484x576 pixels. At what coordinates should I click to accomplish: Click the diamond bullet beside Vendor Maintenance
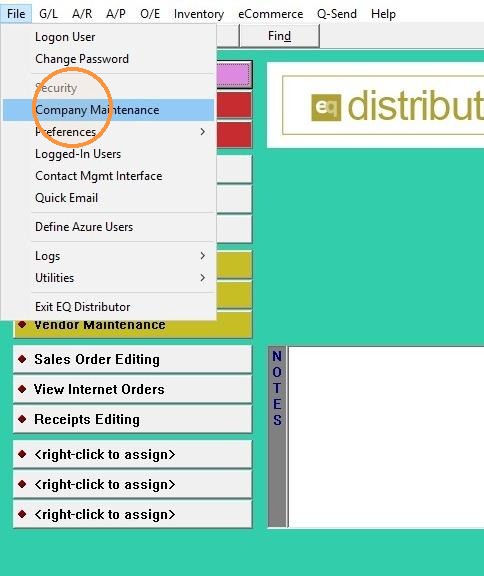(x=22, y=324)
